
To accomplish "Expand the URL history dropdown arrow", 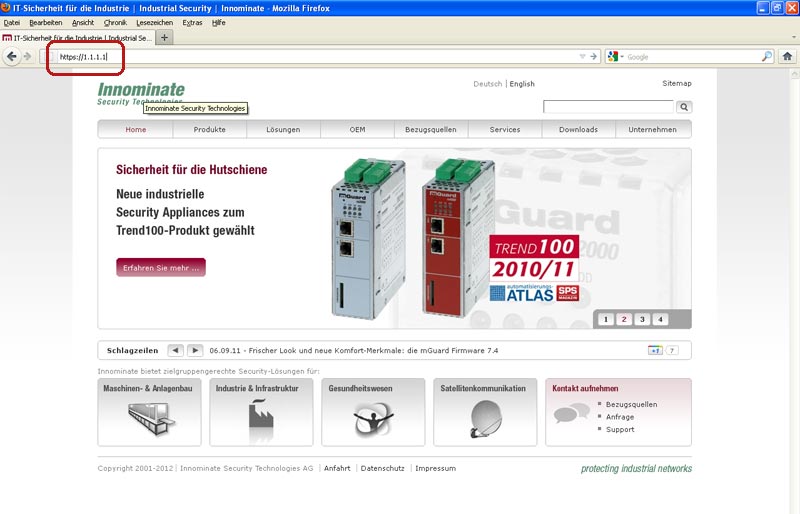I will pyautogui.click(x=583, y=57).
